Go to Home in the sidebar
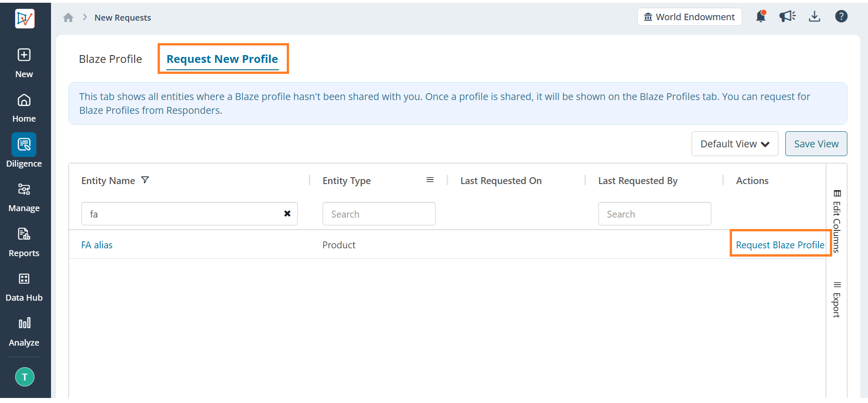Screen dimensions: 868x403 tap(24, 108)
